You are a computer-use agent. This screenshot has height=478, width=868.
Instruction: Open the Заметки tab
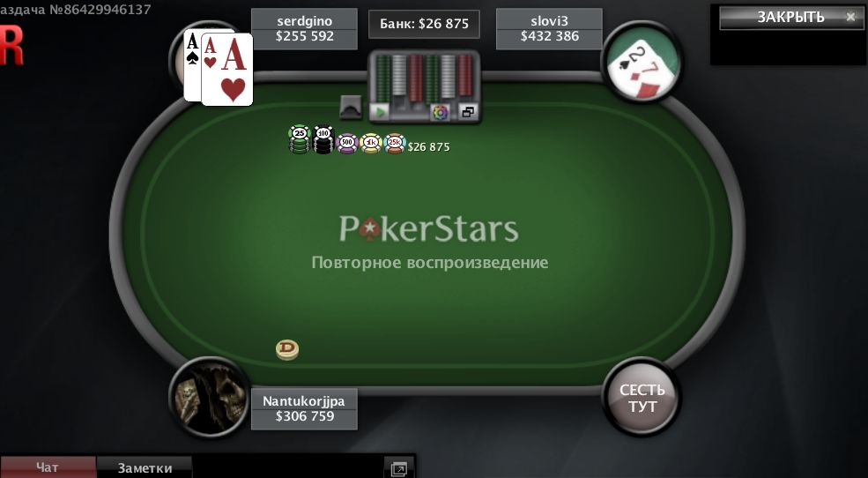pos(145,468)
